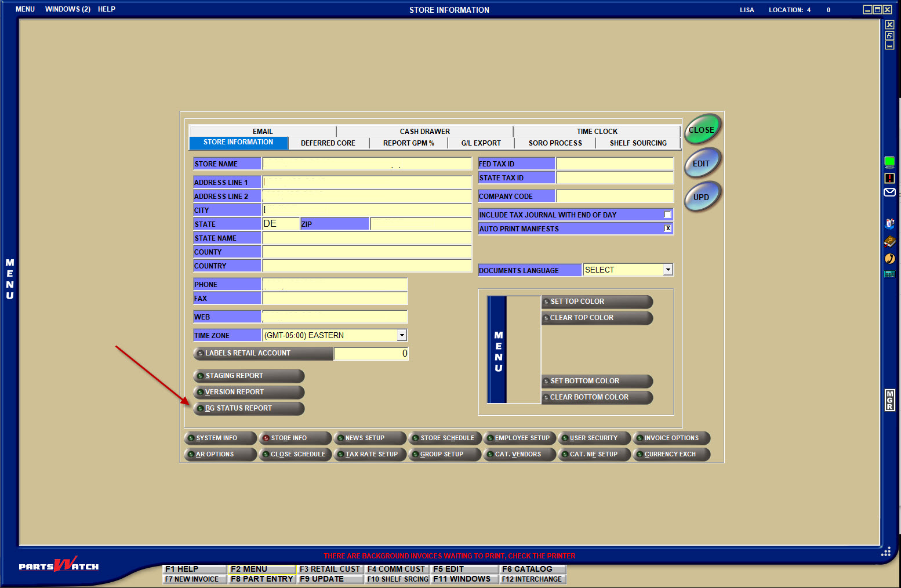Click the PartsWatch logo
This screenshot has width=901, height=588.
tap(59, 565)
